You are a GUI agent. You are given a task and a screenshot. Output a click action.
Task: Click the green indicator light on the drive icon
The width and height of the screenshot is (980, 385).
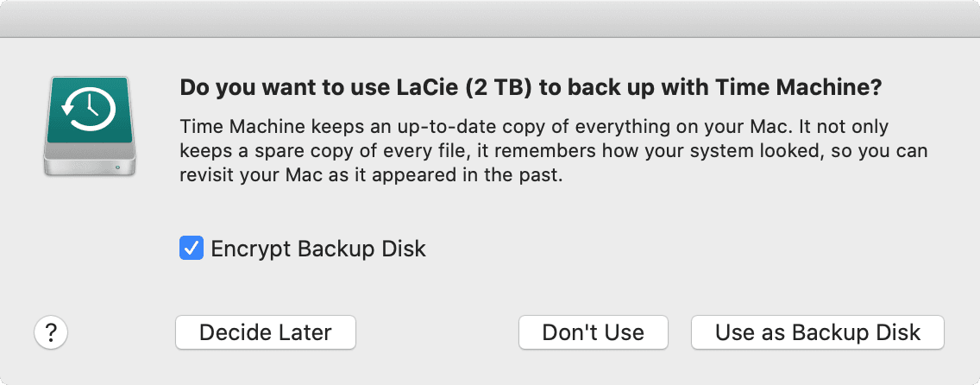117,167
